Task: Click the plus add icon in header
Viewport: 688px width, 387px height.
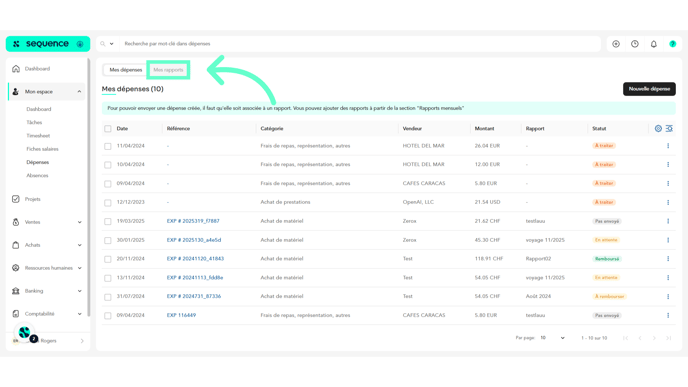Action: point(616,44)
